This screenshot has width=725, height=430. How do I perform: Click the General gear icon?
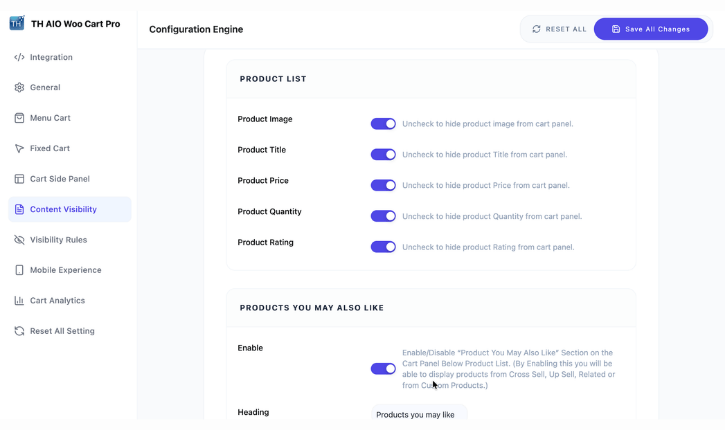[19, 87]
